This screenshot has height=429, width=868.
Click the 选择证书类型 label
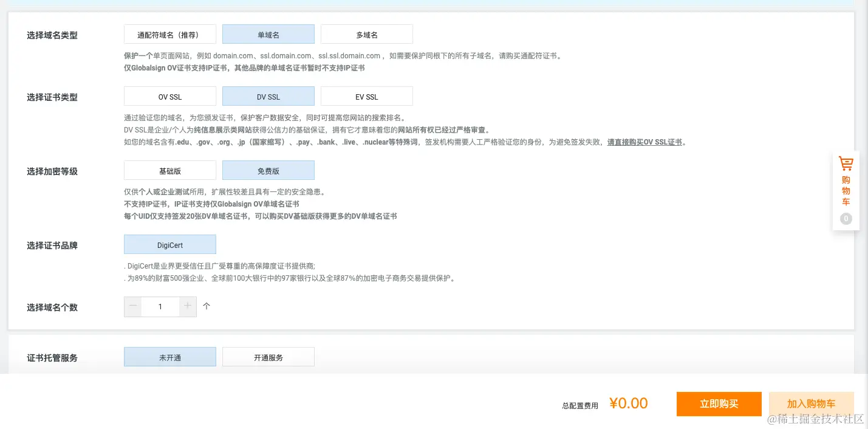coord(52,97)
